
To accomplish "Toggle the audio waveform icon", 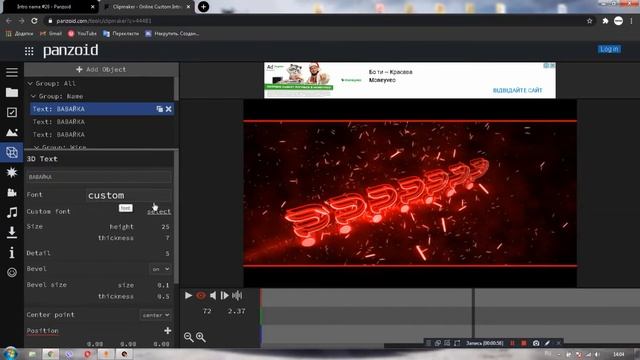I will (237, 295).
